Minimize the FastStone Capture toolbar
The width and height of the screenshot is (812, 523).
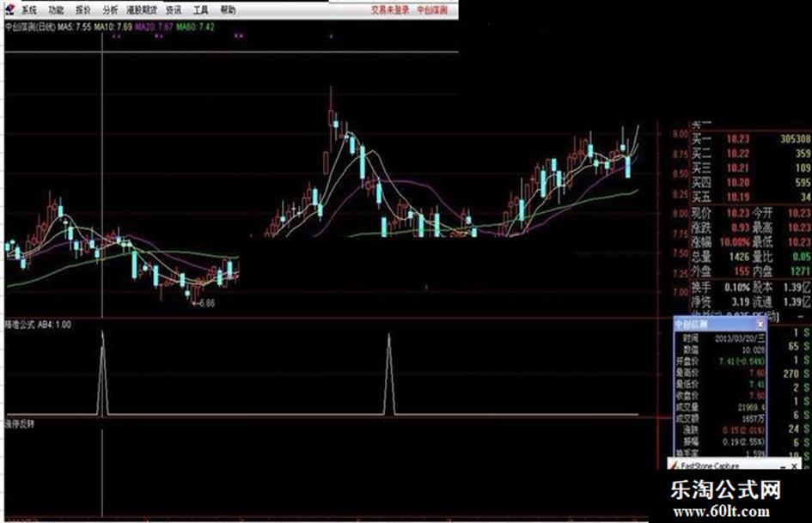(x=783, y=466)
